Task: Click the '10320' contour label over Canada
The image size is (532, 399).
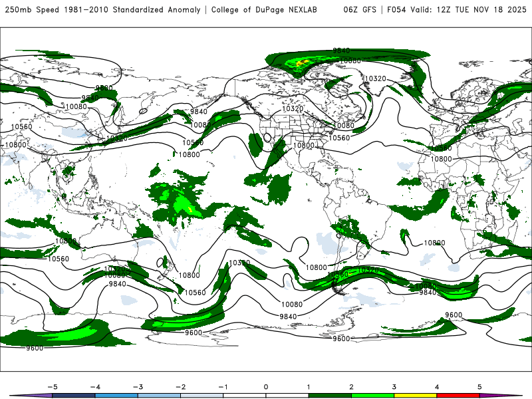Action: 293,108
